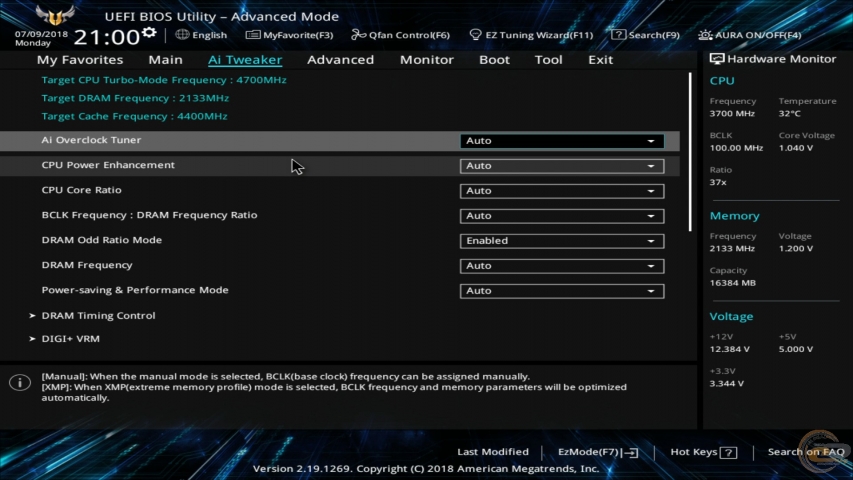Click memory capacity 16384 MB value

[x=733, y=283]
